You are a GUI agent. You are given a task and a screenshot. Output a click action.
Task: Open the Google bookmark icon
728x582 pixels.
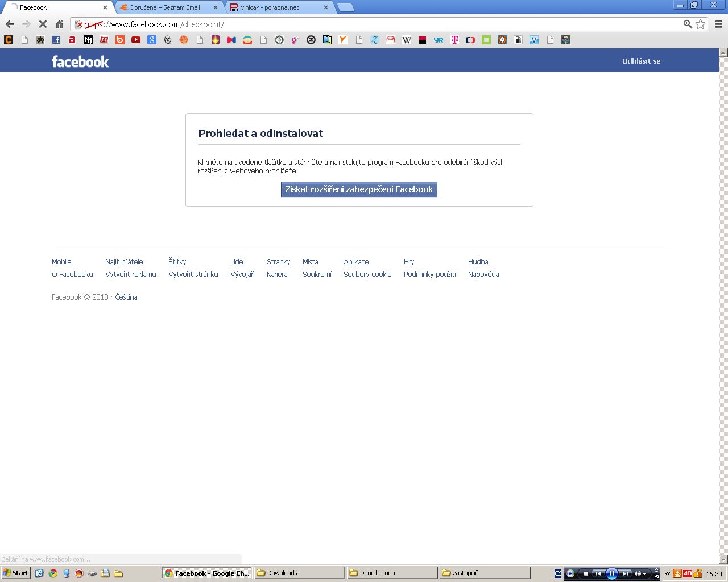(x=152, y=40)
